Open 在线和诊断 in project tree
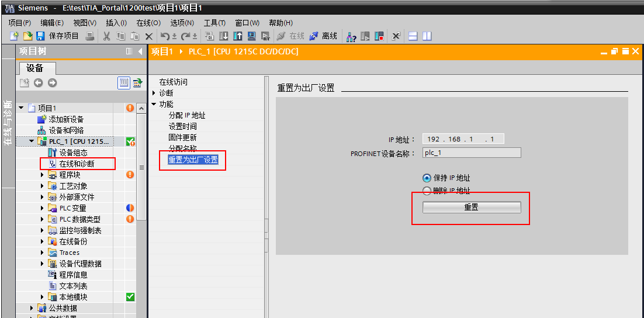The height and width of the screenshot is (318, 644). point(77,164)
